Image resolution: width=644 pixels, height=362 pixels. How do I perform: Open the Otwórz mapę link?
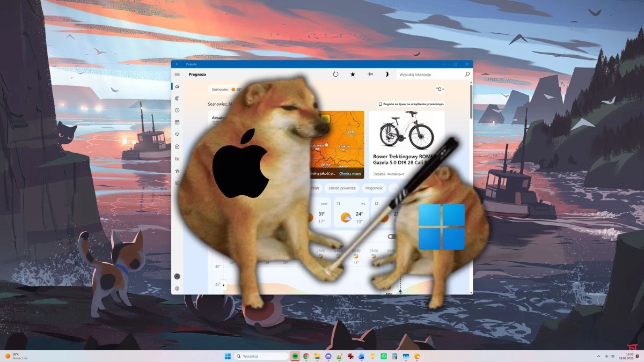click(350, 174)
